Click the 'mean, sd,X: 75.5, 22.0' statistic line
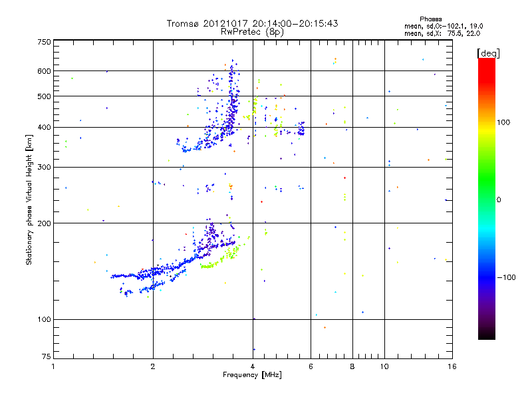This screenshot has width=532, height=399. pyautogui.click(x=442, y=33)
